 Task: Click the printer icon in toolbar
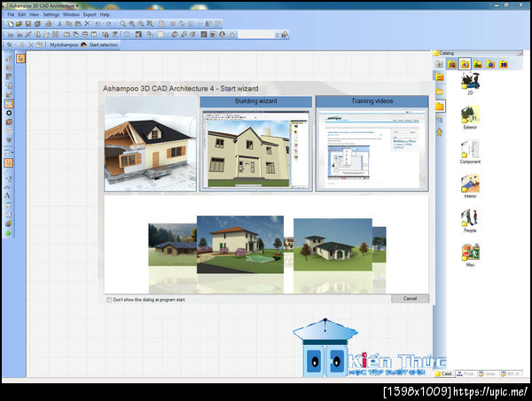49,24
